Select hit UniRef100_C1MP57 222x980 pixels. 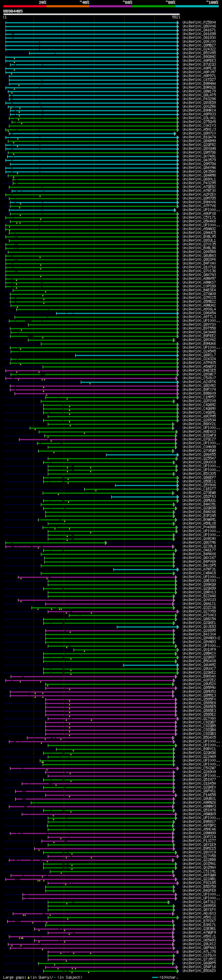[199, 397]
